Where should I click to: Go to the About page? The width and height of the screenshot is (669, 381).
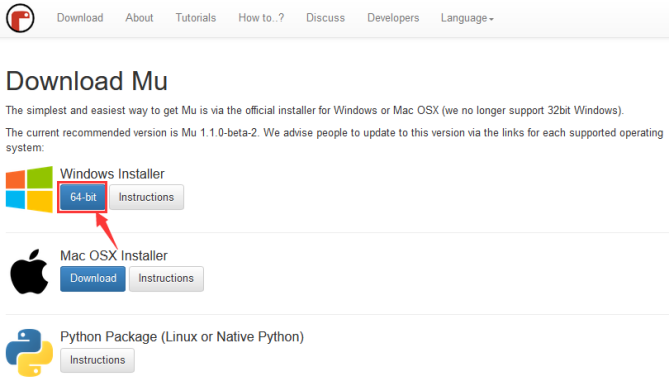(139, 18)
